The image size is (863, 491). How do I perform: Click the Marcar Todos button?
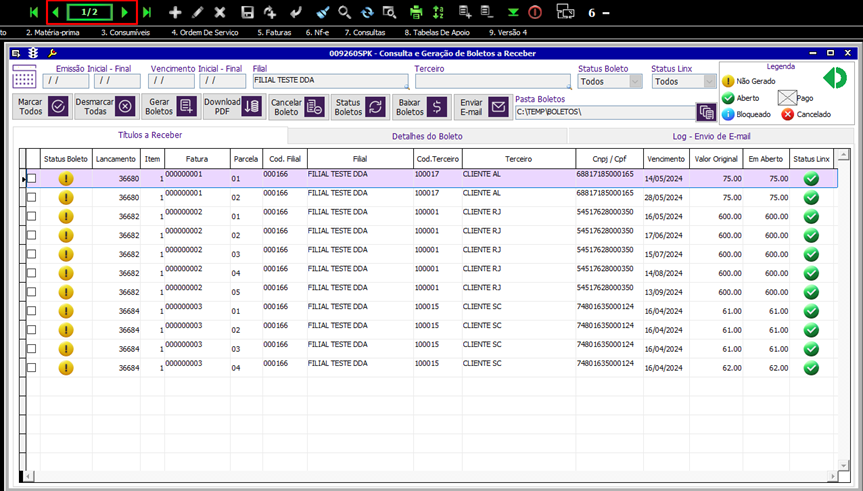[44, 107]
